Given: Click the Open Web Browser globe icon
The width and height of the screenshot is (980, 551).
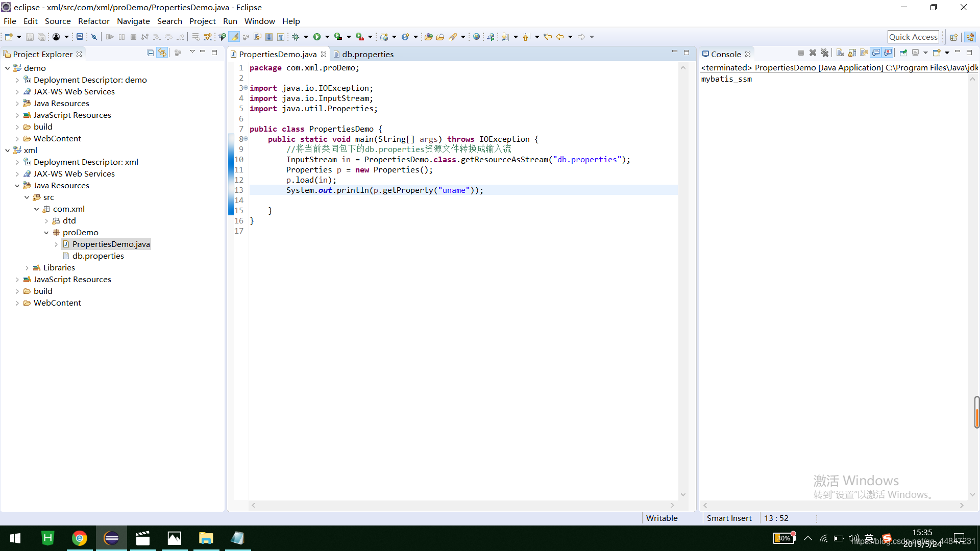Looking at the screenshot, I should 476,37.
